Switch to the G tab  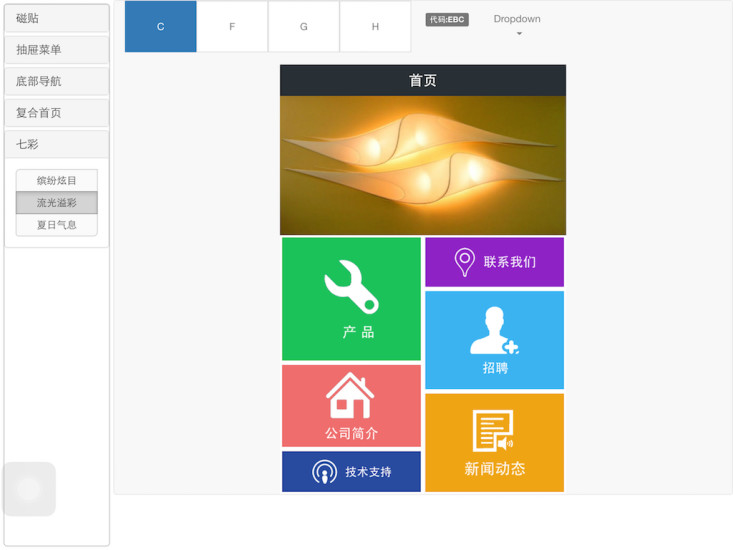(303, 27)
